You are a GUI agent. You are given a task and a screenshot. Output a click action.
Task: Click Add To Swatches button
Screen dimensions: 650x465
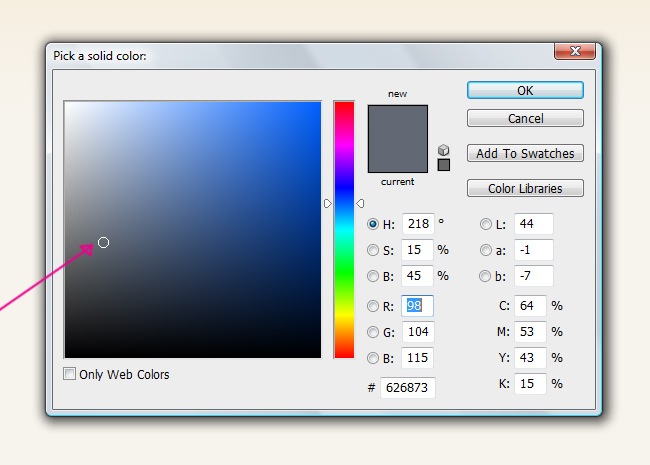tap(525, 153)
